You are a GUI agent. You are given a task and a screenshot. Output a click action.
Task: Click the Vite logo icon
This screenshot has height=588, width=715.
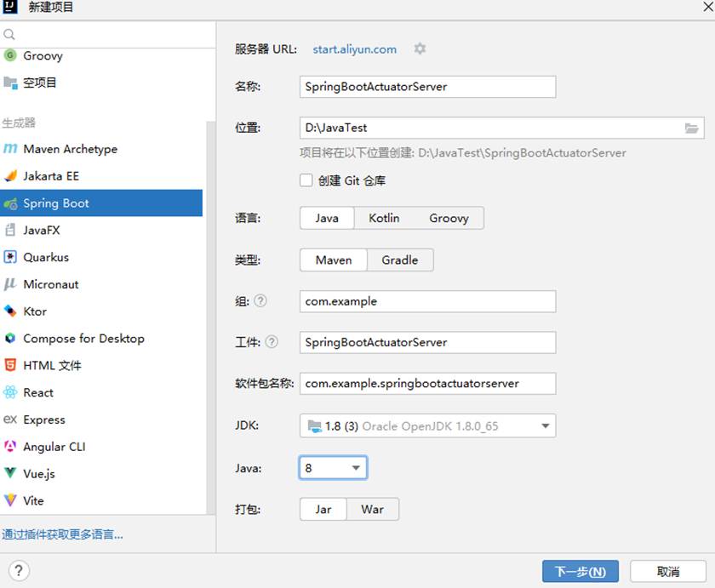(10, 500)
